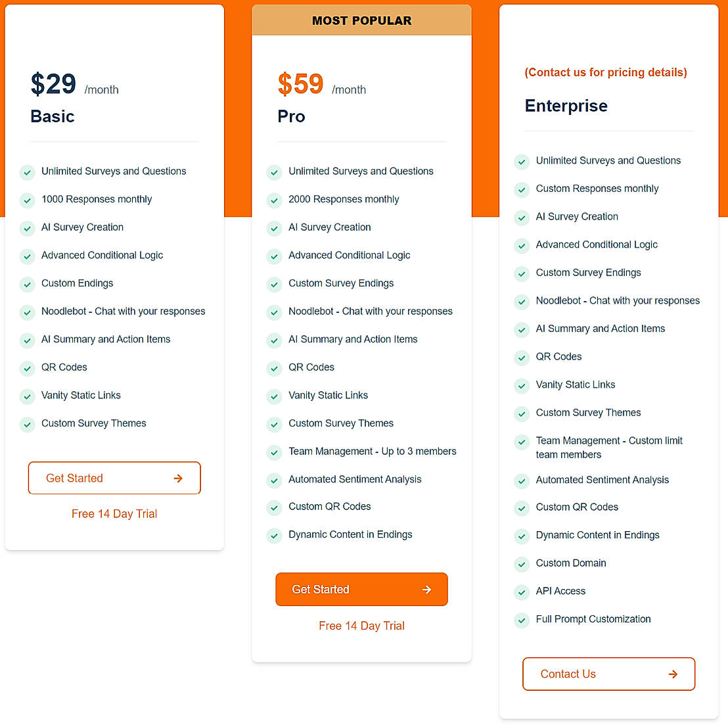Click the arrow icon in Basic Get Started button
This screenshot has height=725, width=728.
pyautogui.click(x=178, y=479)
